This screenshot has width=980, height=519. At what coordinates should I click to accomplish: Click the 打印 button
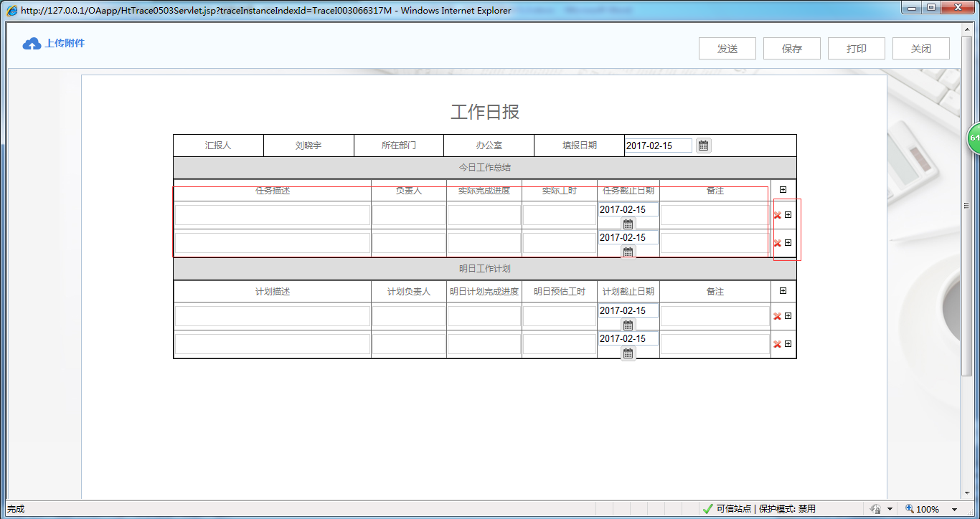(x=856, y=48)
